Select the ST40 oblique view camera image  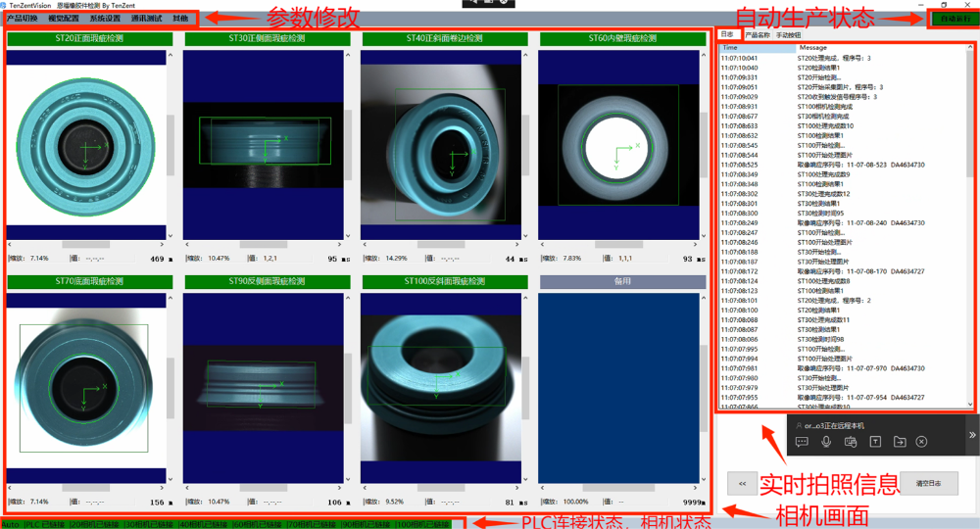click(x=441, y=145)
